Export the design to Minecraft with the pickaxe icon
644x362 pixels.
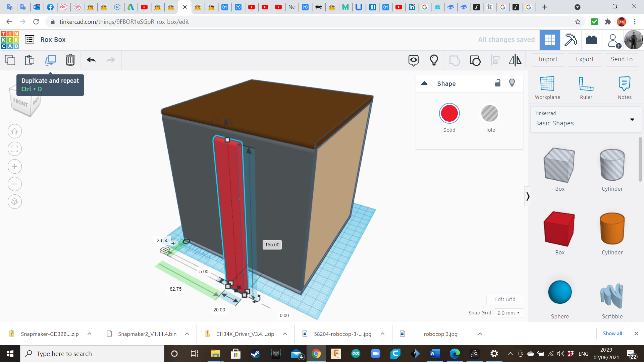[x=571, y=40]
